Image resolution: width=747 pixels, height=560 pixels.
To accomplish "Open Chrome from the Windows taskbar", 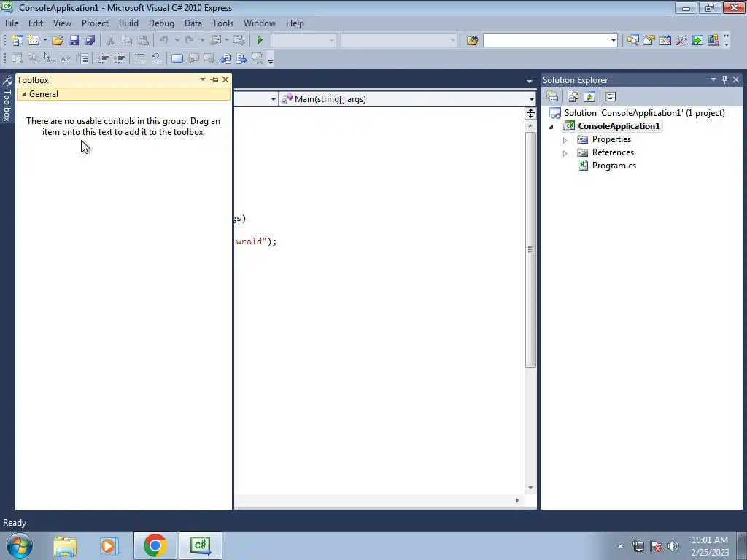I will (x=155, y=545).
